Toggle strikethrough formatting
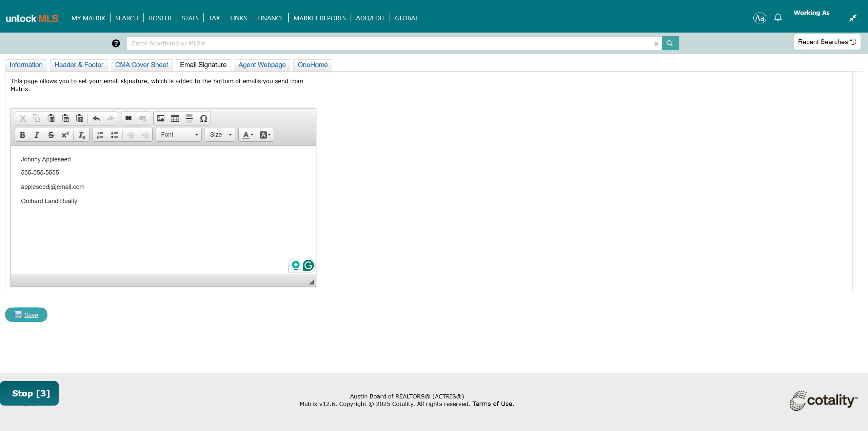Image resolution: width=868 pixels, height=431 pixels. coord(51,135)
